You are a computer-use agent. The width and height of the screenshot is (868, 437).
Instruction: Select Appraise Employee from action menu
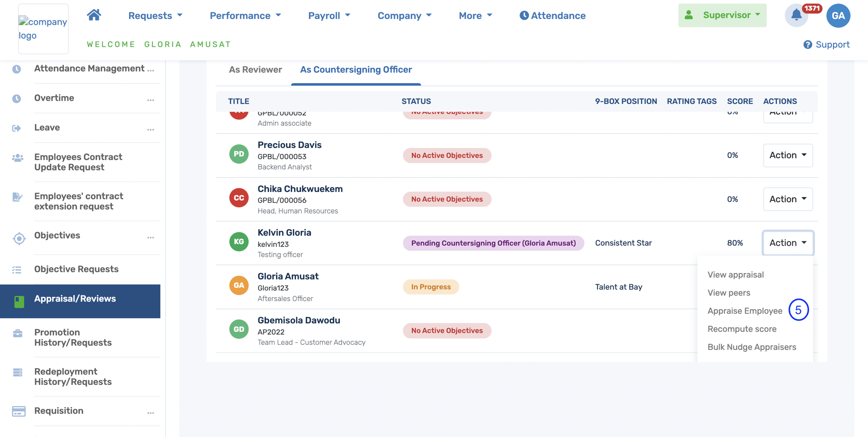click(x=745, y=311)
